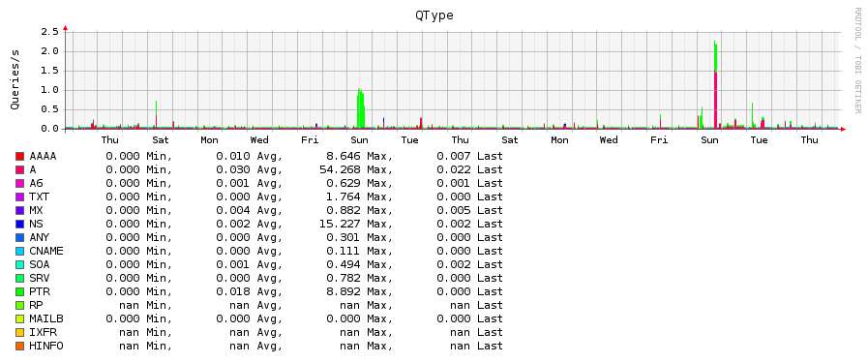Pick the violet MX legend swatch
This screenshot has height=363, width=868.
coord(19,211)
